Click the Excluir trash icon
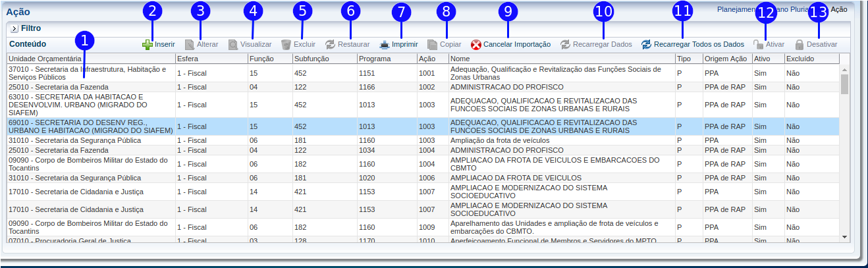Screen dimensions: 868x268 (286, 45)
